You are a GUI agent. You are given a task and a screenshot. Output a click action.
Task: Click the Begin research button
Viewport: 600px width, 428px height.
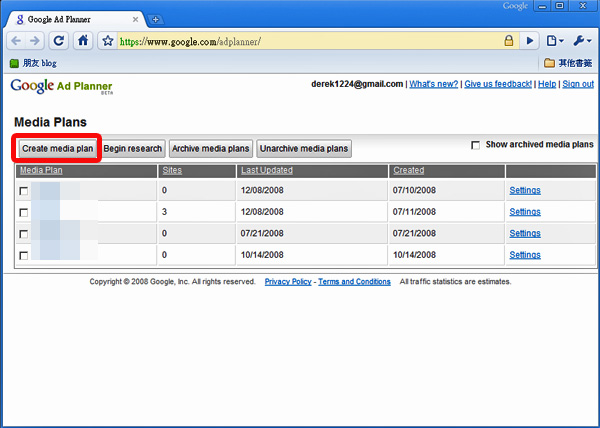(132, 148)
